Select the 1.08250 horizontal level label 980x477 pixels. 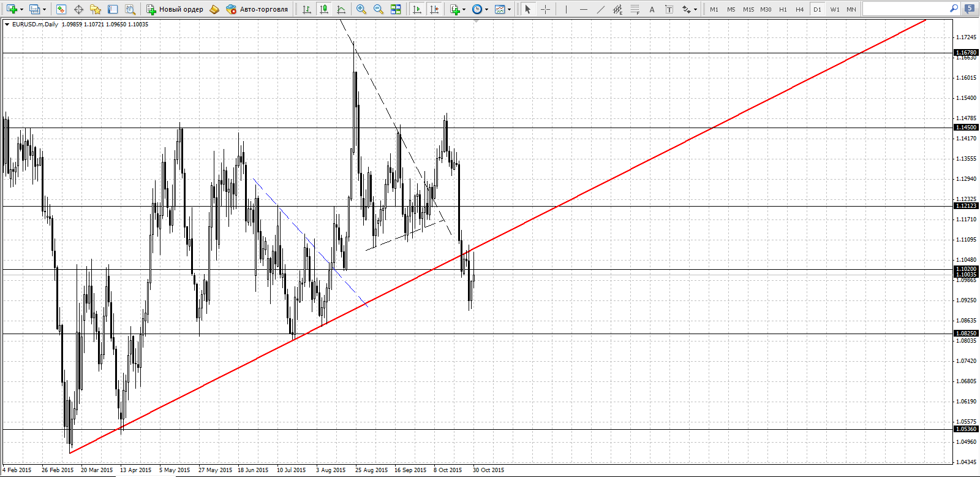(x=966, y=334)
